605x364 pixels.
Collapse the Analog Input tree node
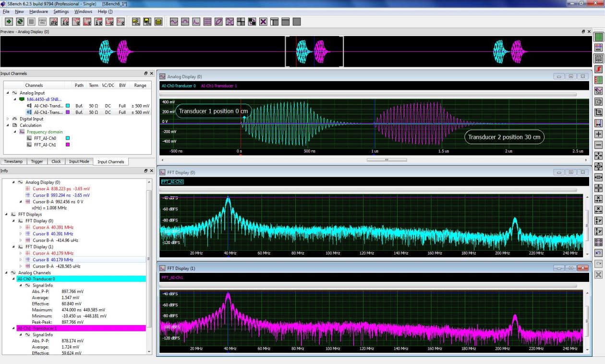coord(7,93)
